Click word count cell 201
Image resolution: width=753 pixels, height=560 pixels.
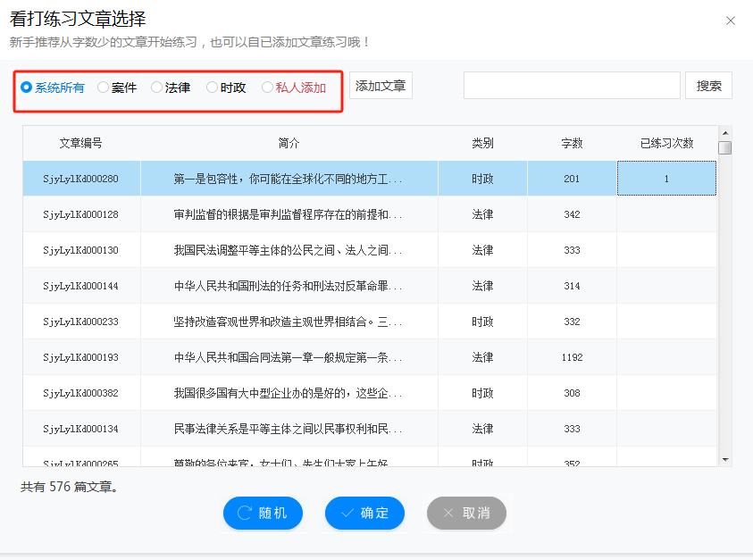tap(572, 179)
